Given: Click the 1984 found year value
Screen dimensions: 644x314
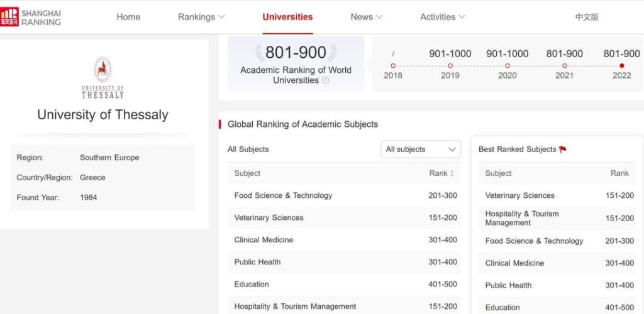Looking at the screenshot, I should click(88, 198).
